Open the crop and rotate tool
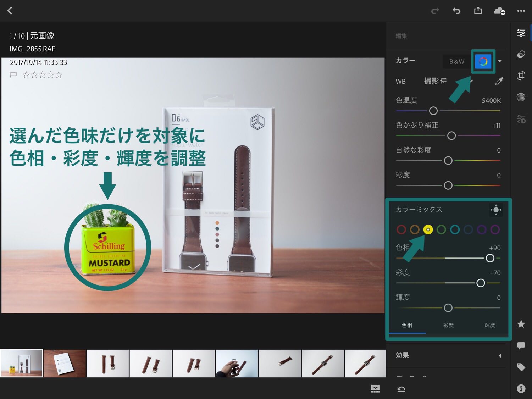Viewport: 532px width, 399px height. click(521, 76)
